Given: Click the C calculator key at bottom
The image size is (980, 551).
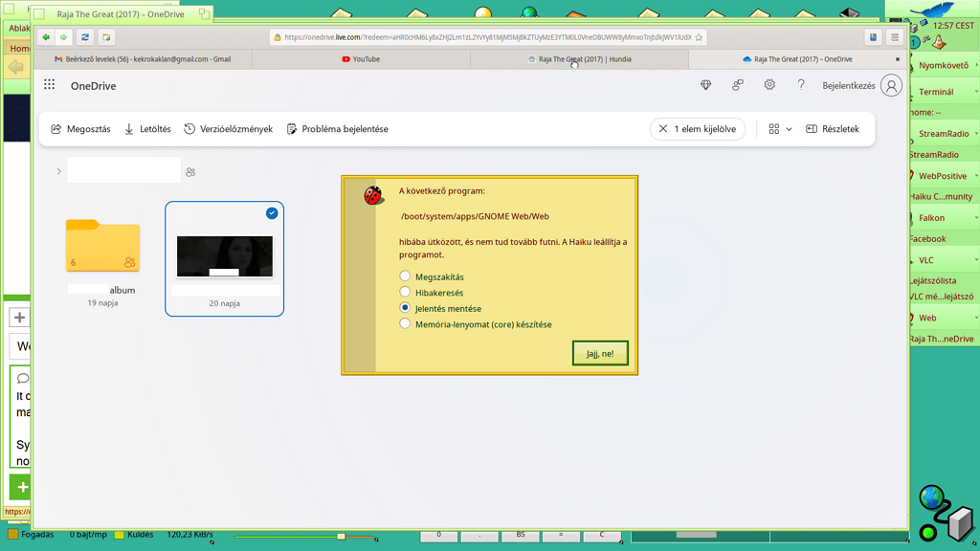Looking at the screenshot, I should pyautogui.click(x=602, y=536).
